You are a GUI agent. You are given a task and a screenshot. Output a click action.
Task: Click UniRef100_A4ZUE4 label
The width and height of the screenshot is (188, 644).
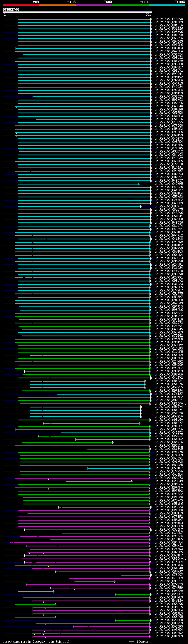pos(169,51)
